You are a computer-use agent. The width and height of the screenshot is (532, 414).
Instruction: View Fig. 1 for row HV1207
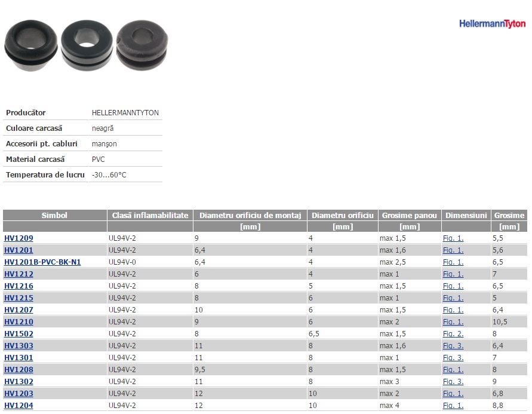(x=453, y=310)
